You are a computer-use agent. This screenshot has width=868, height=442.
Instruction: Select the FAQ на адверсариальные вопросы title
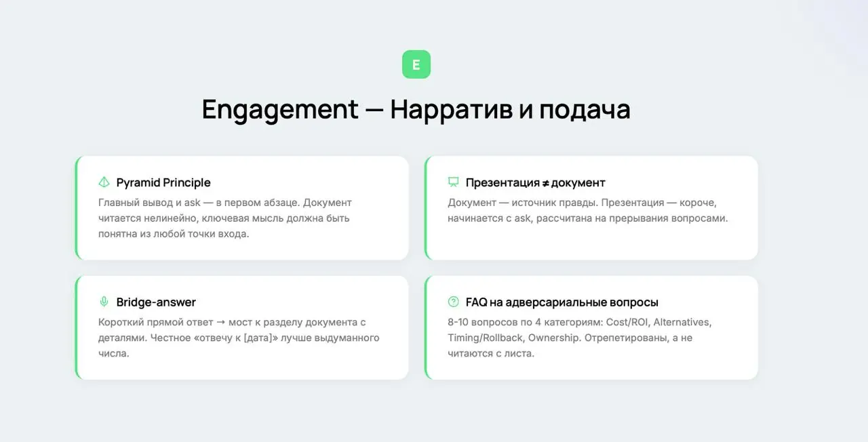tap(562, 302)
